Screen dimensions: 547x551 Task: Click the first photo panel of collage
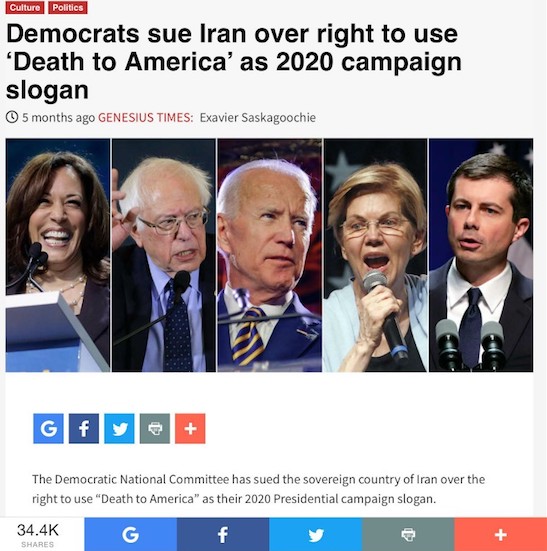[x=58, y=255]
